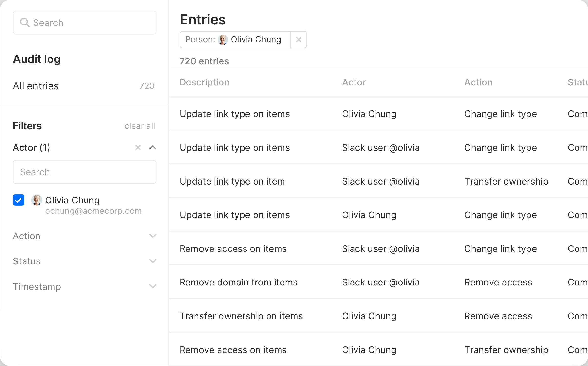
Task: Open the Transfer ownership on items entry
Action: tap(241, 316)
